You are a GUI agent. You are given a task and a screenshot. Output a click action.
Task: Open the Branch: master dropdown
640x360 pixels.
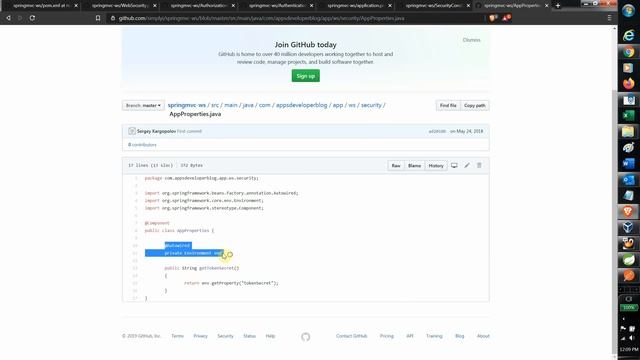point(143,105)
